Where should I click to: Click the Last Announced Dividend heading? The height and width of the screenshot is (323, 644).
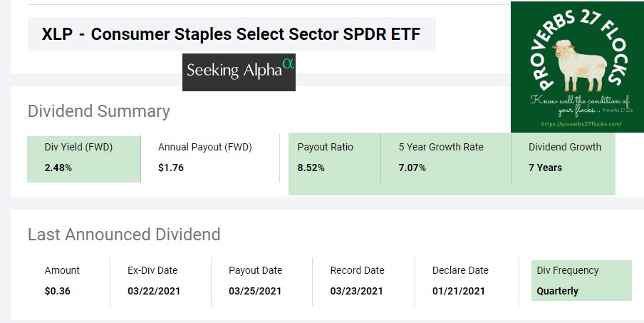point(124,235)
